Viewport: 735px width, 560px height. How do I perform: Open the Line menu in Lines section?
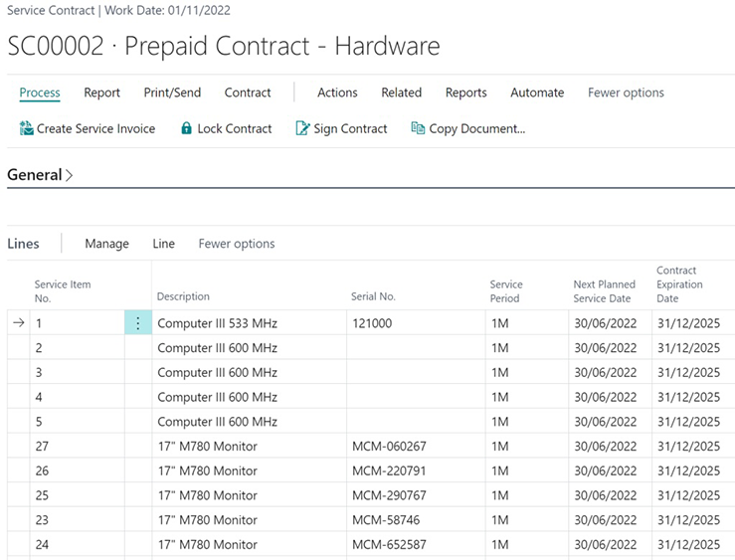(x=163, y=244)
